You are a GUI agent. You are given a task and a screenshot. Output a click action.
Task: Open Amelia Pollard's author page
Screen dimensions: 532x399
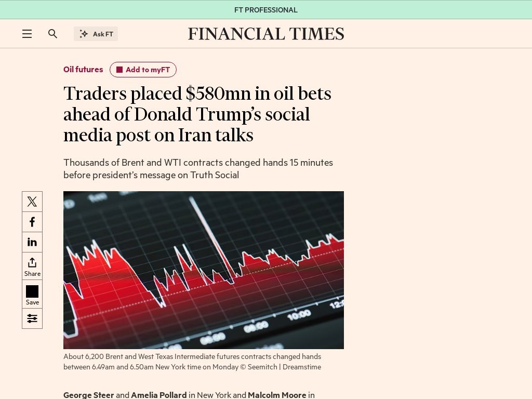[159, 395]
